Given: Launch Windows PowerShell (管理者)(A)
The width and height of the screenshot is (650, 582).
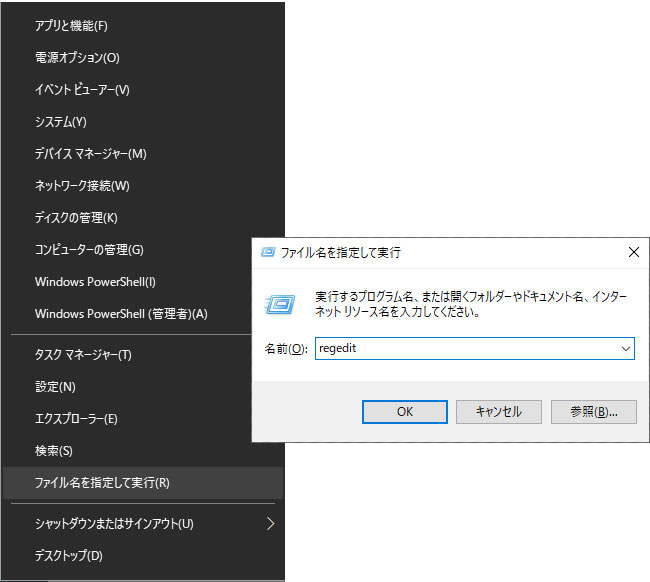Looking at the screenshot, I should click(126, 314).
